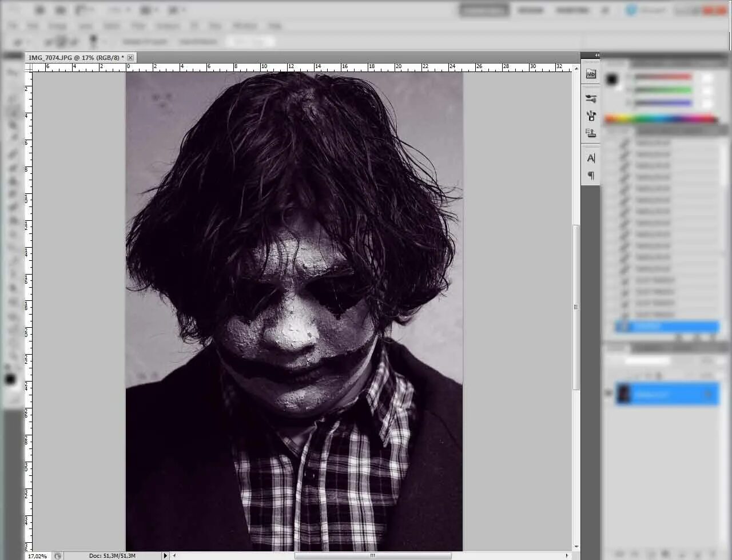Click the ruler origin corner box
Image resolution: width=732 pixels, height=560 pixels.
coord(28,67)
